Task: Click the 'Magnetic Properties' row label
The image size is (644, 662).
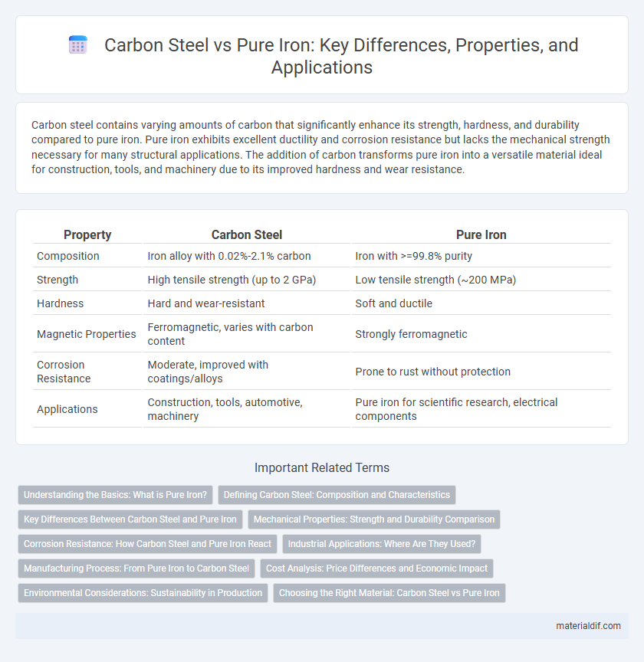Action: [x=87, y=334]
